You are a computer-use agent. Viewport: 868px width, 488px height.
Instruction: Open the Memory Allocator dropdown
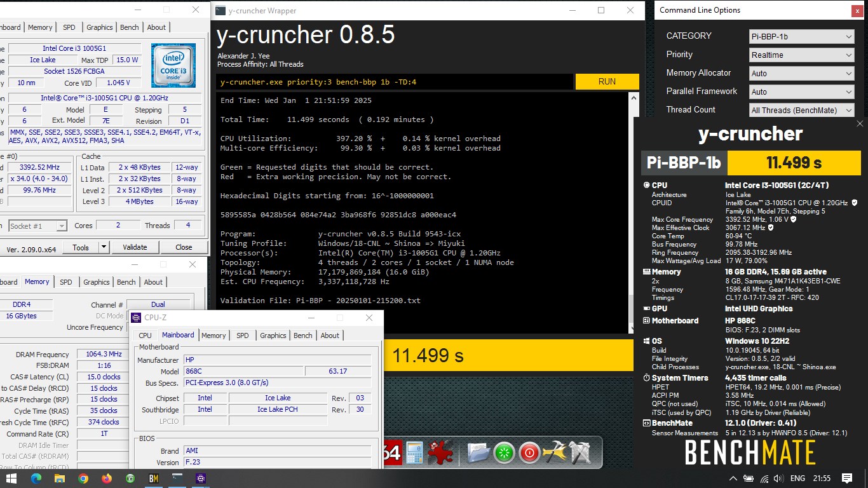point(802,74)
